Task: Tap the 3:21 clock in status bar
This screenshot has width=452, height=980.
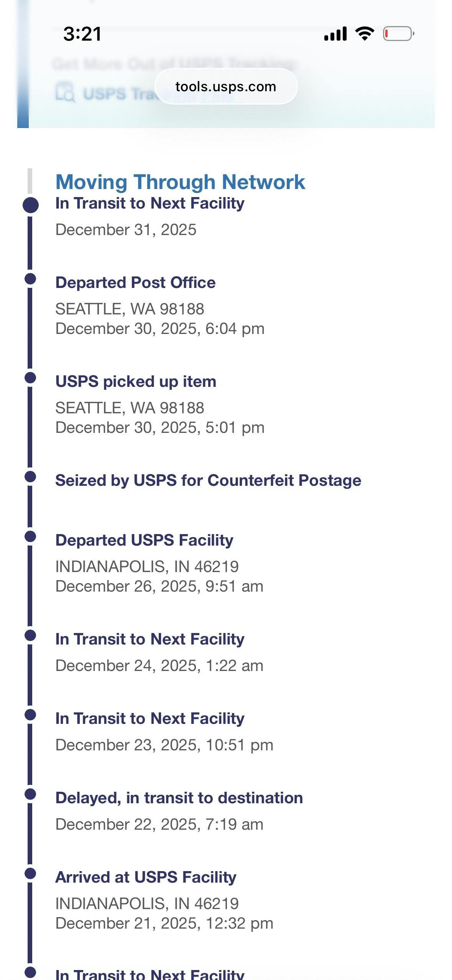Action: coord(82,34)
